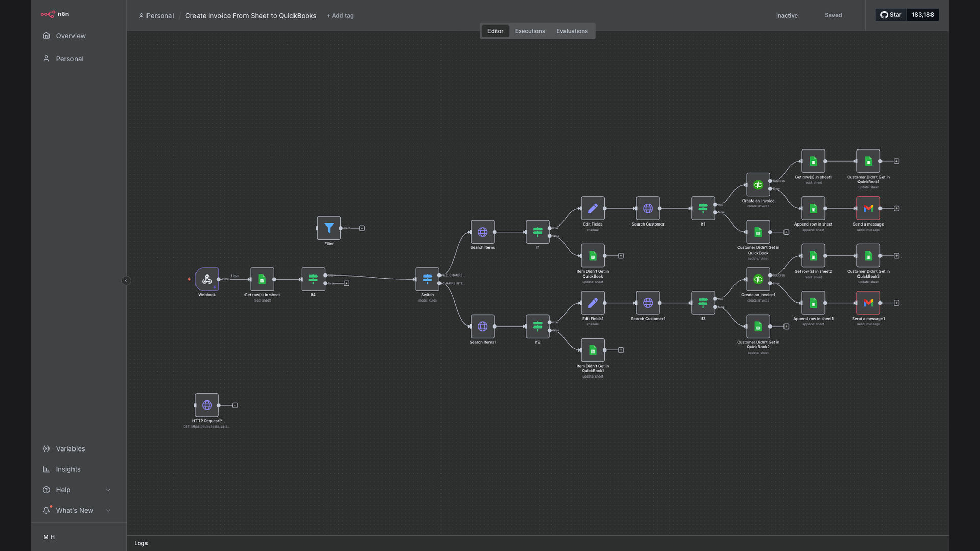Select the Get row(s) in sheet node
This screenshot has height=551, width=980.
[262, 279]
